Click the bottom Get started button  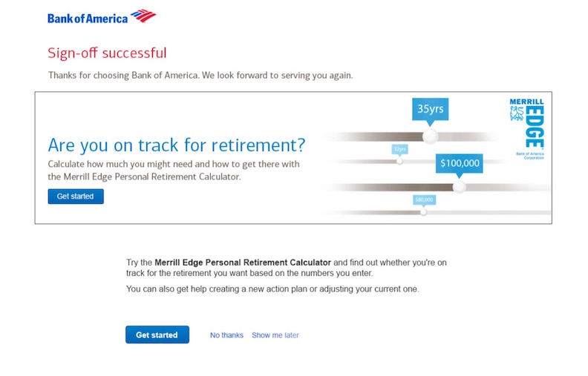point(157,334)
